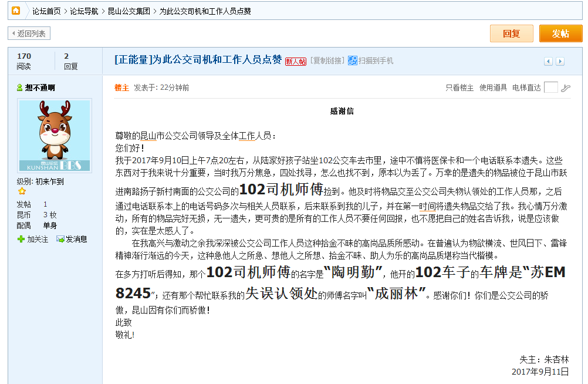
Task: Click the green plus 加关注 follow icon
Action: [21, 239]
